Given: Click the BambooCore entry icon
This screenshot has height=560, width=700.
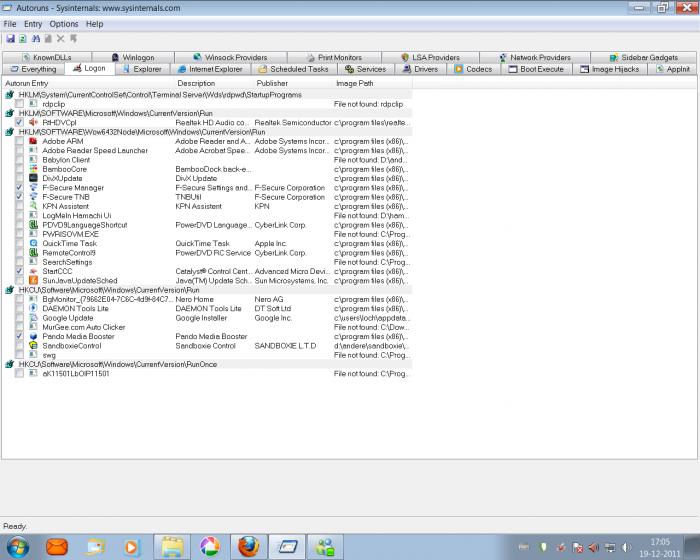Looking at the screenshot, I should [x=33, y=169].
